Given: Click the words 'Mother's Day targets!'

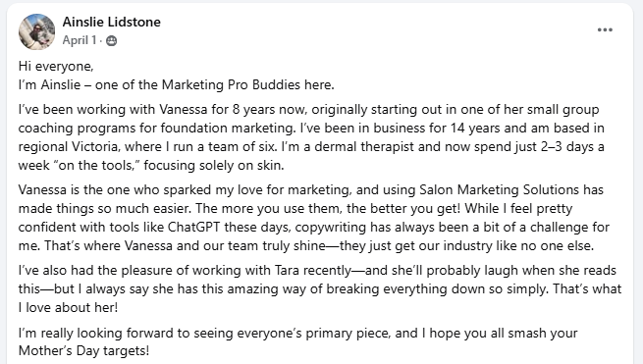Looking at the screenshot, I should click(x=83, y=351).
